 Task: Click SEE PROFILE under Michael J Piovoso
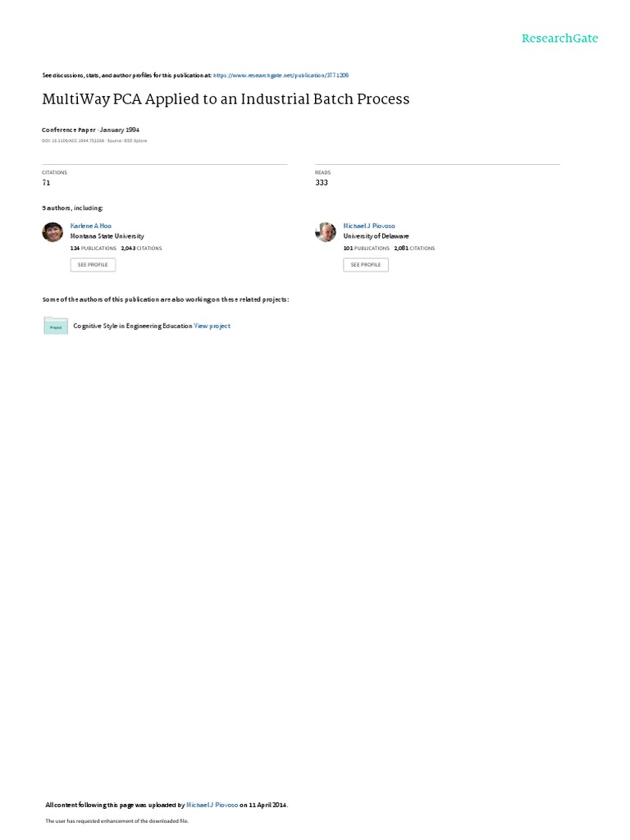point(366,265)
